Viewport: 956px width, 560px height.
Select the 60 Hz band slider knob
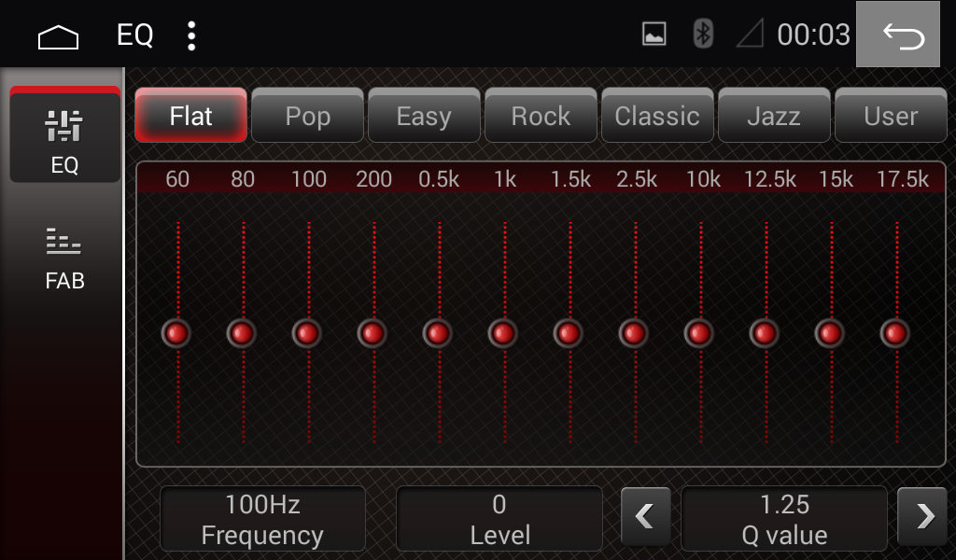coord(176,333)
